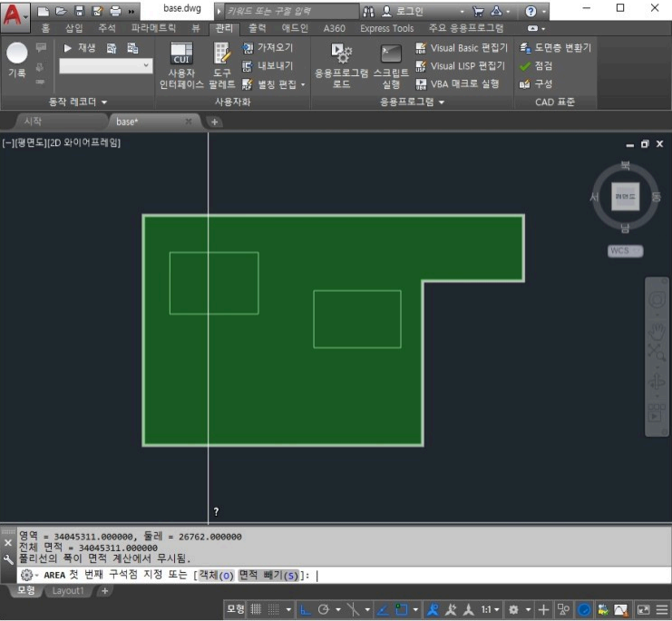Expand the 동작 레코더 panel
Screen dimensions: 672x621
tap(78, 102)
